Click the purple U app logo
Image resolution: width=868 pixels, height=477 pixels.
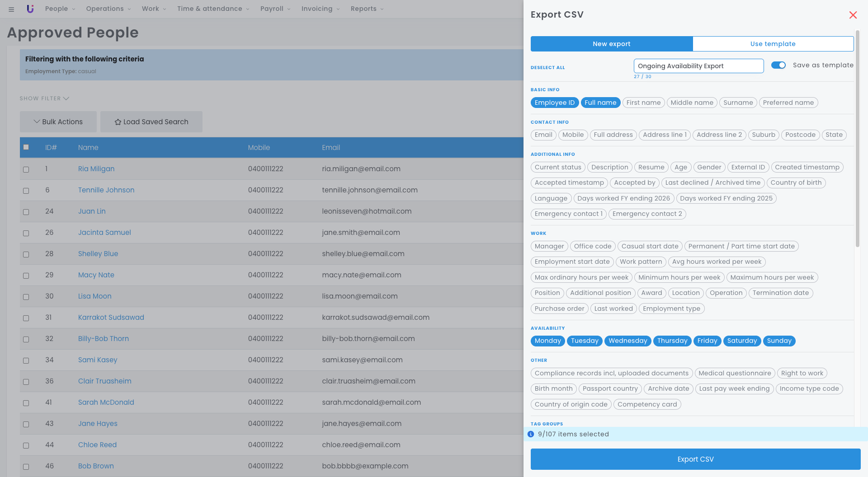pyautogui.click(x=30, y=9)
